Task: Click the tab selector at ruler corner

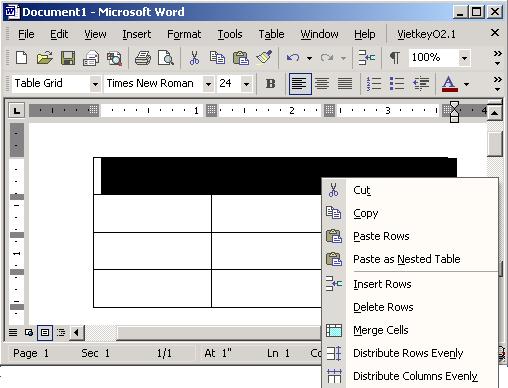Action: pyautogui.click(x=16, y=110)
